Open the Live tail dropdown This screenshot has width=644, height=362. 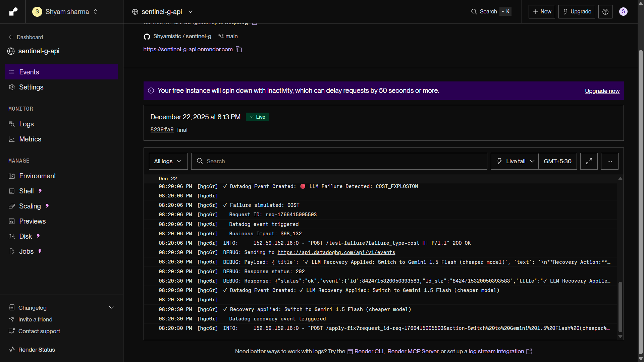(x=515, y=161)
